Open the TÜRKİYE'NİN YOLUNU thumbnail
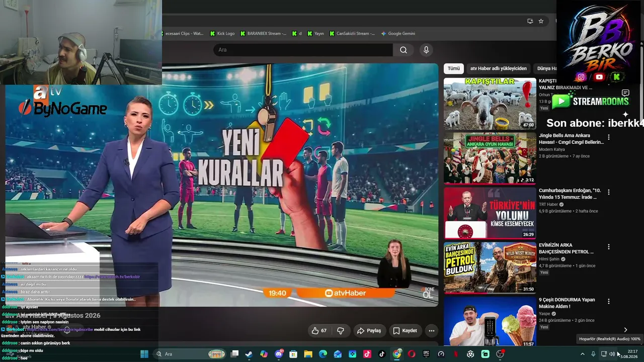644x362 pixels. [490, 213]
